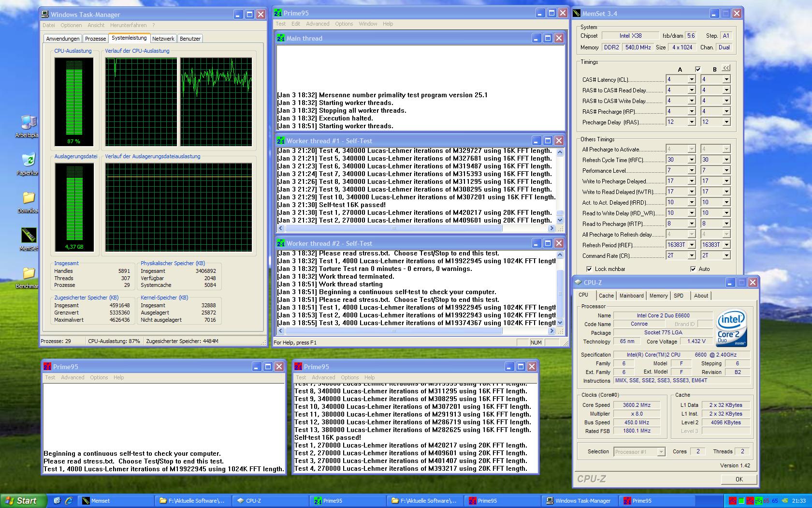This screenshot has width=812, height=508.
Task: Click the MemSet 3.4 title bar icon
Action: click(x=577, y=14)
